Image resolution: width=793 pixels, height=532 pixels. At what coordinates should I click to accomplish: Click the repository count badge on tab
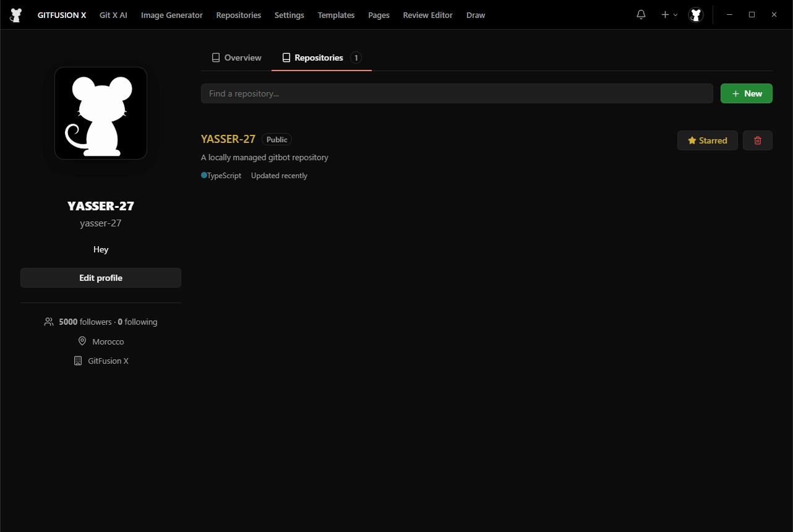click(356, 58)
